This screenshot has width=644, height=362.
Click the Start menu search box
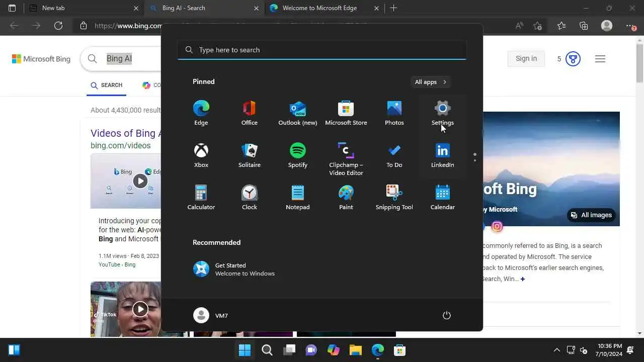coord(322,50)
